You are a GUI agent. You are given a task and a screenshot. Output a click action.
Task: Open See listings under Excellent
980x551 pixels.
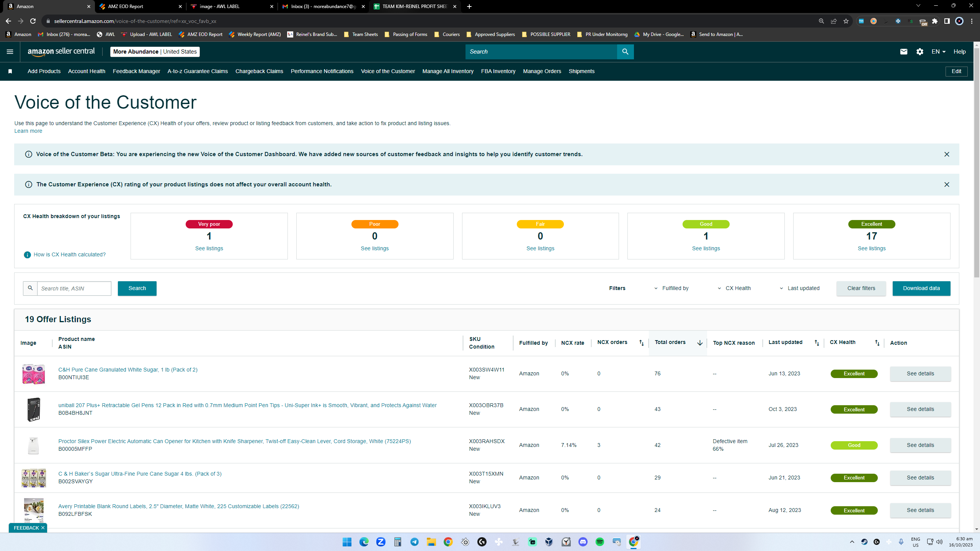(x=872, y=249)
